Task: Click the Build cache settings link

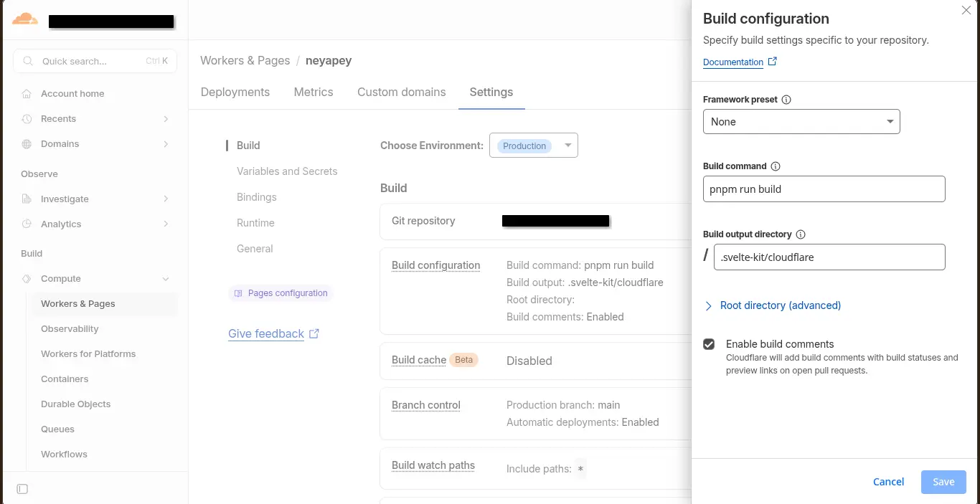Action: tap(419, 360)
